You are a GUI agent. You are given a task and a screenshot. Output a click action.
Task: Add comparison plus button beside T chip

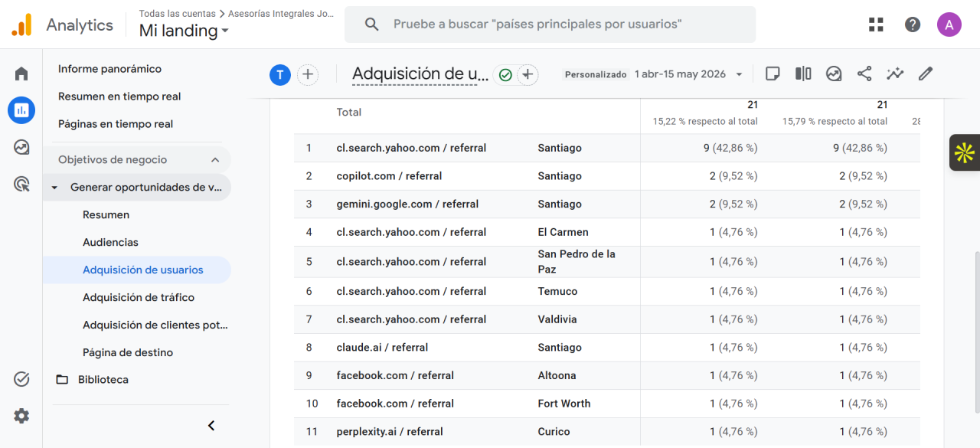tap(308, 74)
